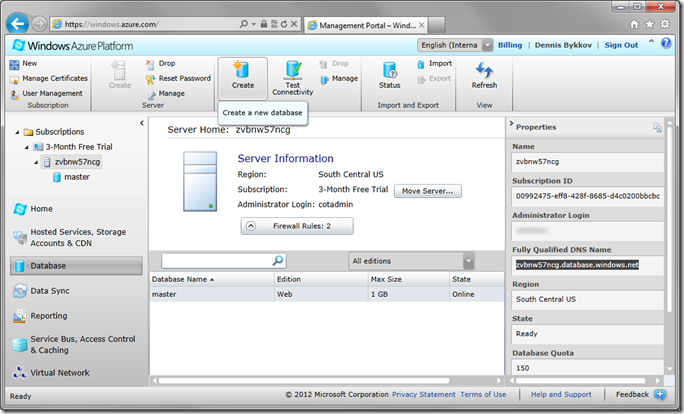Open Data Sync section
The image size is (684, 414).
click(x=41, y=291)
